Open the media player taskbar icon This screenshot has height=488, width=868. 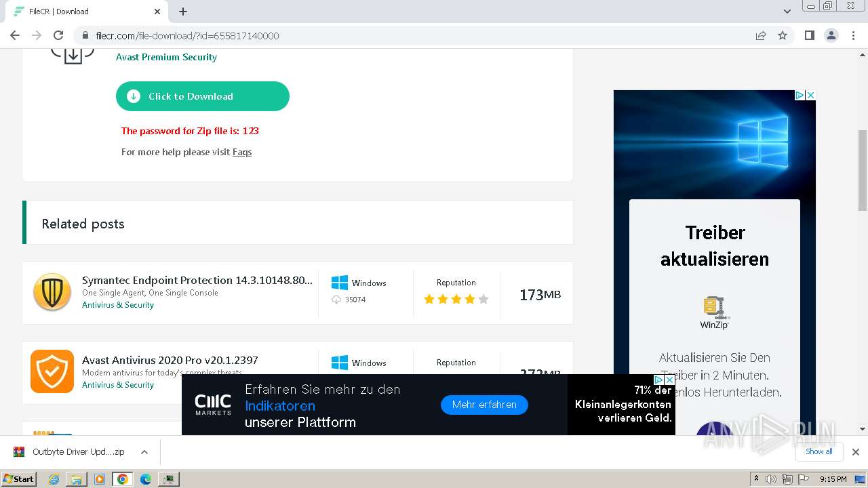click(x=100, y=479)
